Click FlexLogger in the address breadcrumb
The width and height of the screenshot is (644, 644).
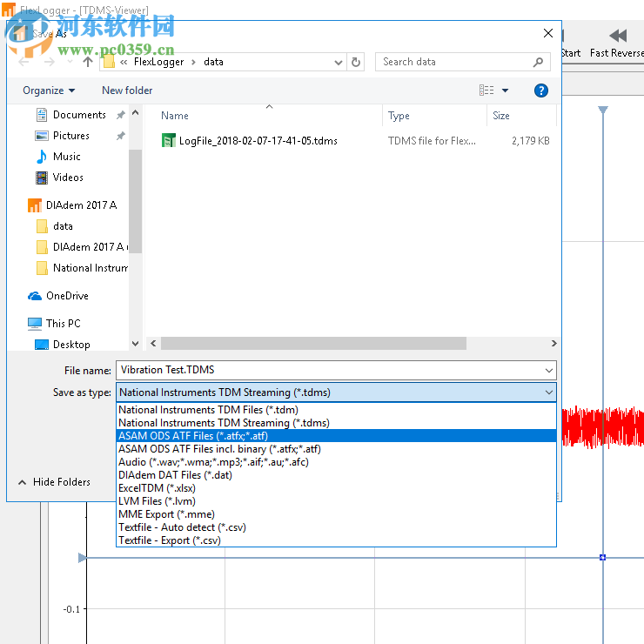158,62
